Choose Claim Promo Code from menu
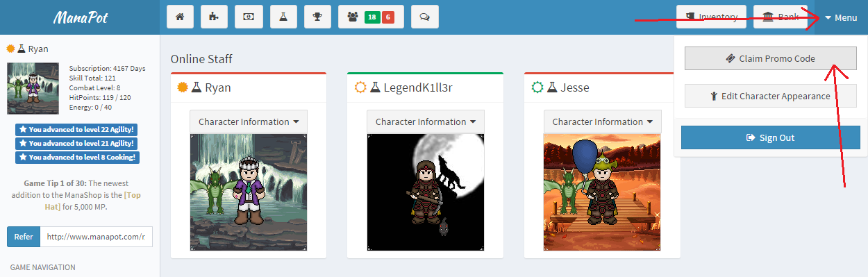868x277 pixels. 771,59
